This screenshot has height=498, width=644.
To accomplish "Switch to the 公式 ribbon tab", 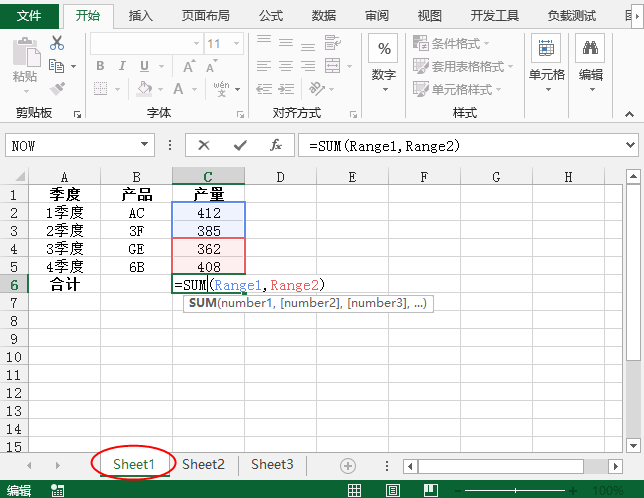I will [x=271, y=16].
